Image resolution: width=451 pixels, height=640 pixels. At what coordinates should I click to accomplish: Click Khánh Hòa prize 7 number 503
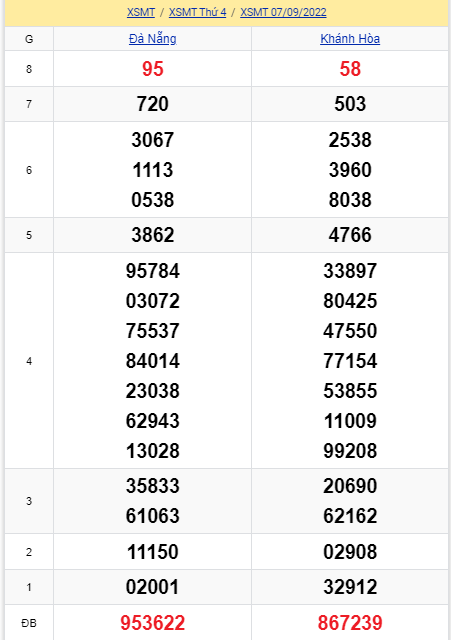350,104
